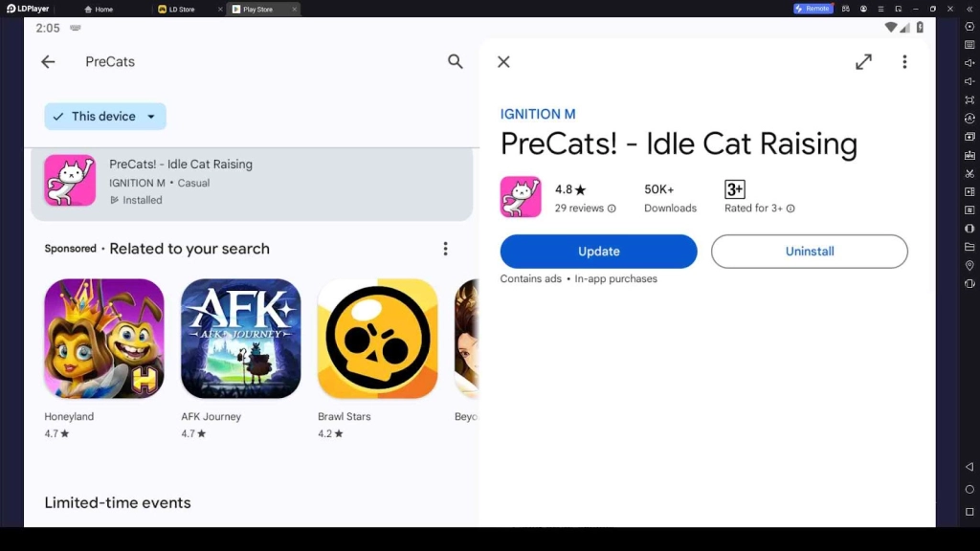This screenshot has height=551, width=980.
Task: Click the Uninstall button
Action: (809, 252)
